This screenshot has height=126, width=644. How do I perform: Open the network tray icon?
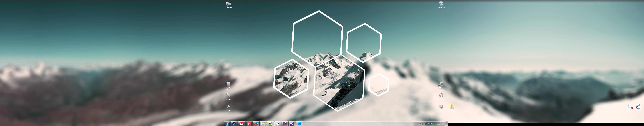coord(423,124)
